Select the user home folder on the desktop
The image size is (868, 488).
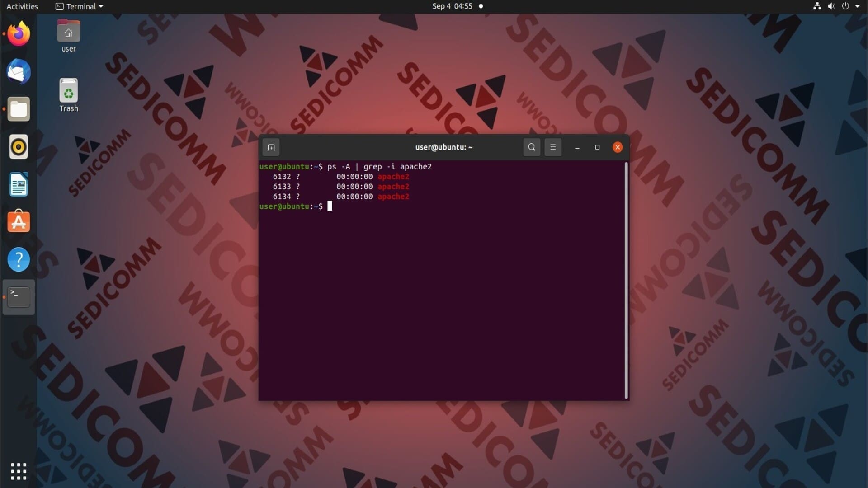[x=69, y=36]
